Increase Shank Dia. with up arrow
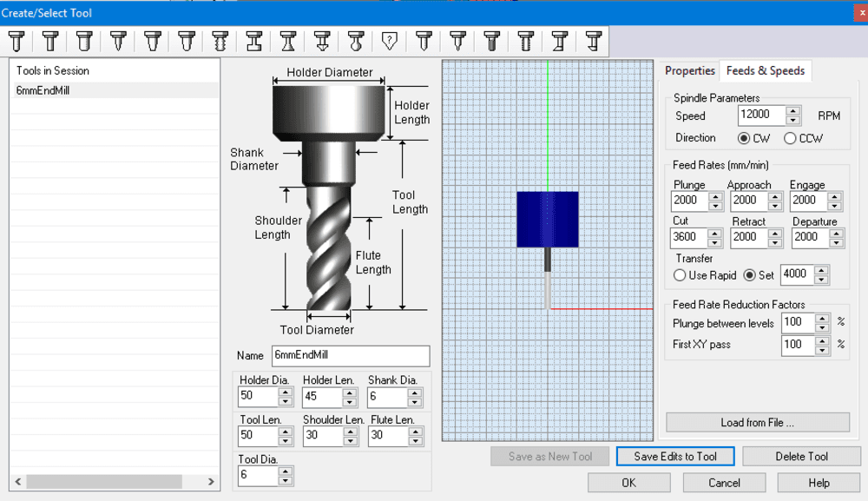The width and height of the screenshot is (868, 501). pos(415,392)
